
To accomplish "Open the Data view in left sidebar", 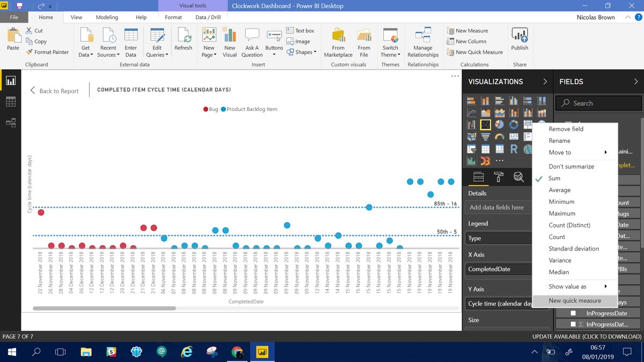I will click(11, 102).
